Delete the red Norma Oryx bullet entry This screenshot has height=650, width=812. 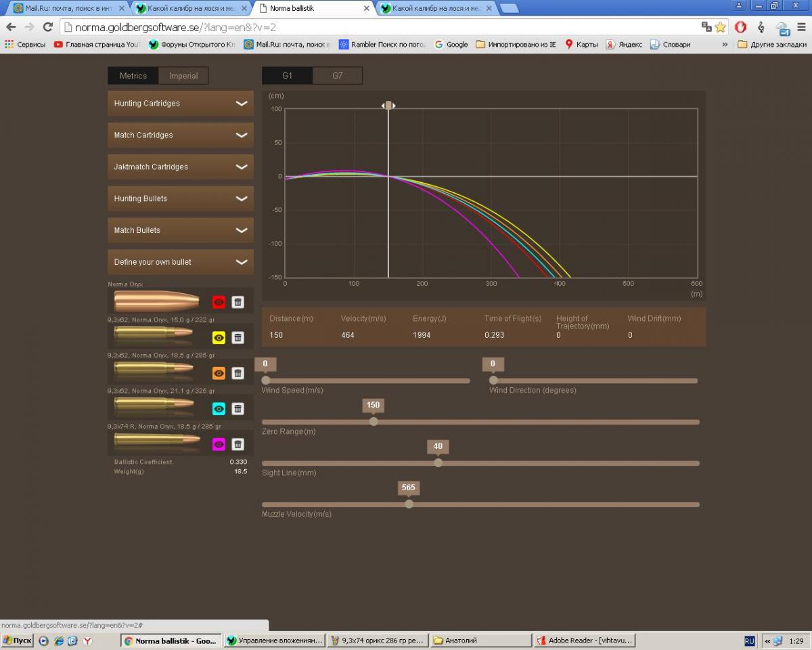(238, 302)
